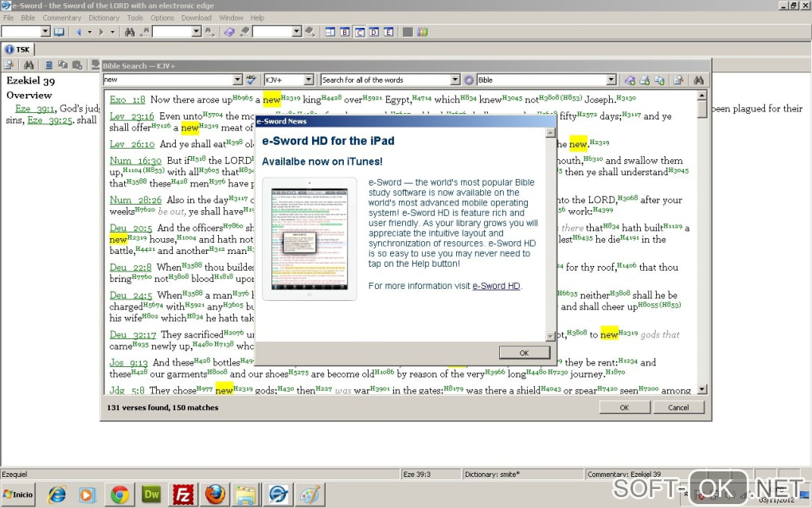
Task: Click the copy pages icon in TSK toolbar
Action: click(x=63, y=64)
